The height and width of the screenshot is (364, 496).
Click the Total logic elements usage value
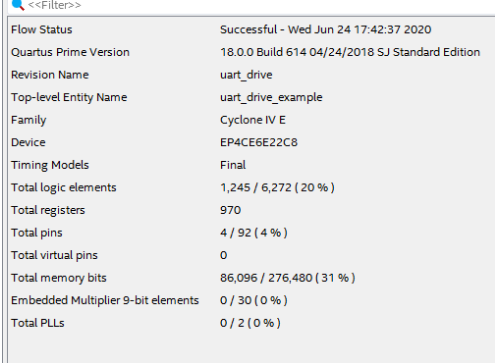pyautogui.click(x=277, y=188)
